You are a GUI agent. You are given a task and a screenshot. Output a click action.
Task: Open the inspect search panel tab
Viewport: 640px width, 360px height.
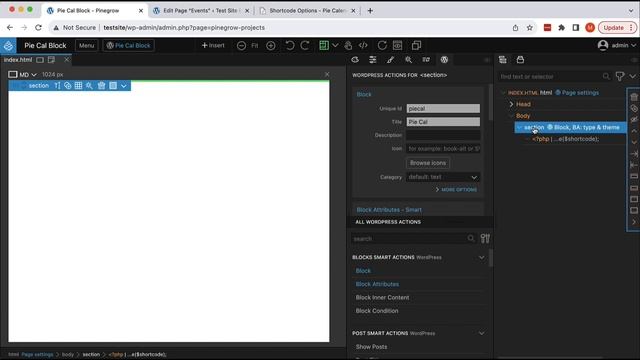(408, 60)
